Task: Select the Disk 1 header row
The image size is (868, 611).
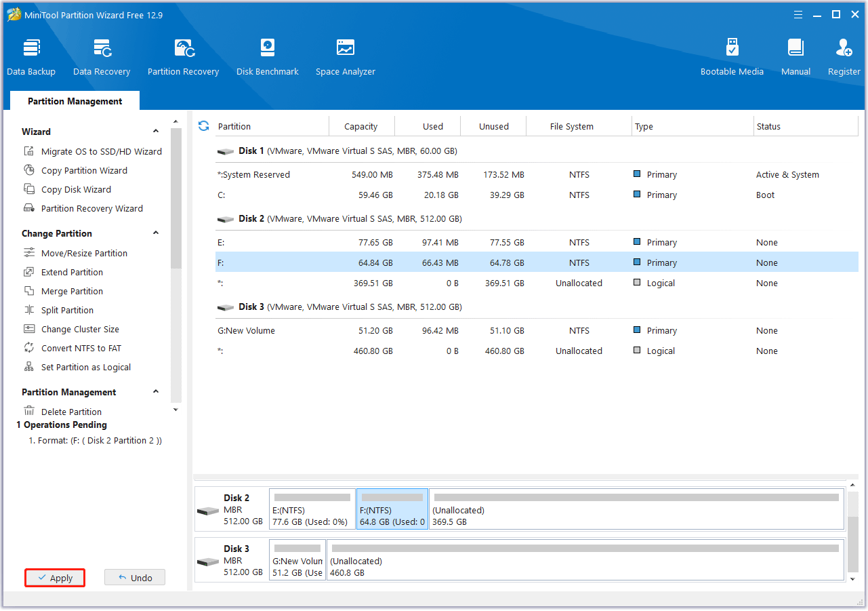Action: (x=537, y=151)
